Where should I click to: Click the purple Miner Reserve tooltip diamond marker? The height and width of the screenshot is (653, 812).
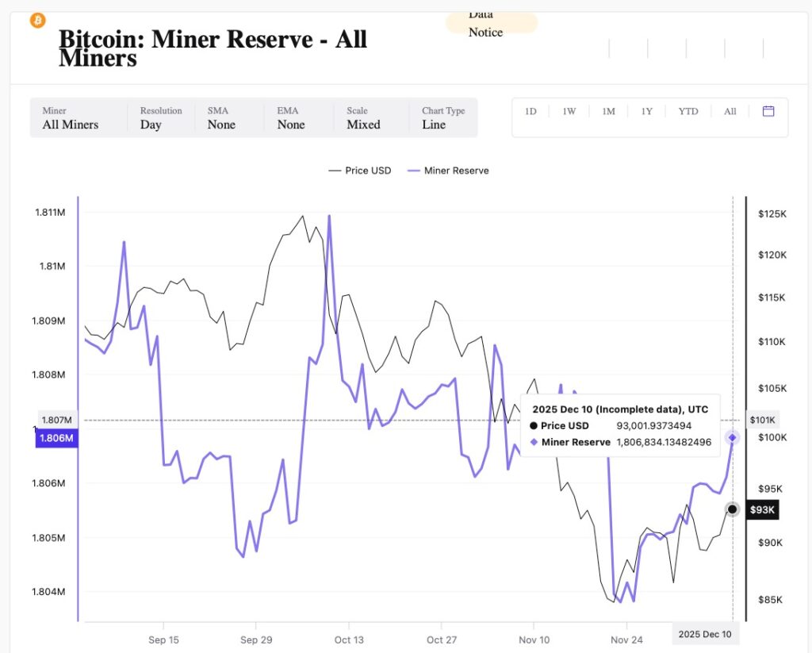click(x=733, y=437)
